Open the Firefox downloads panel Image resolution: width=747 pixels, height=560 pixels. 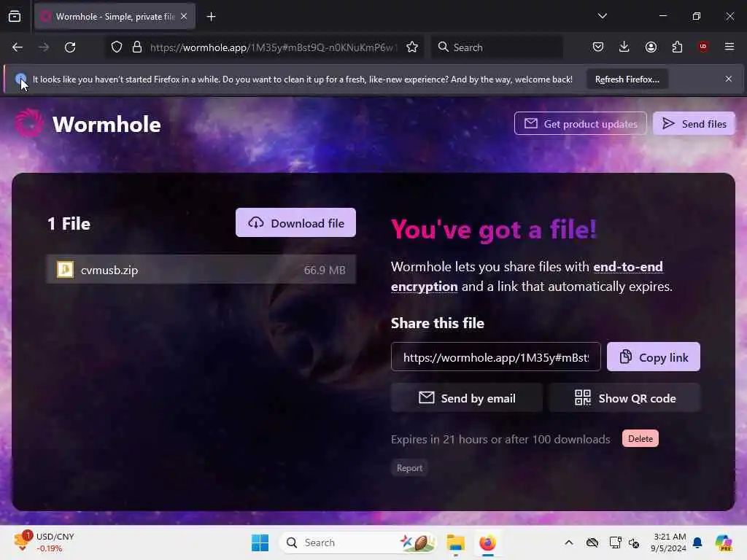624,47
